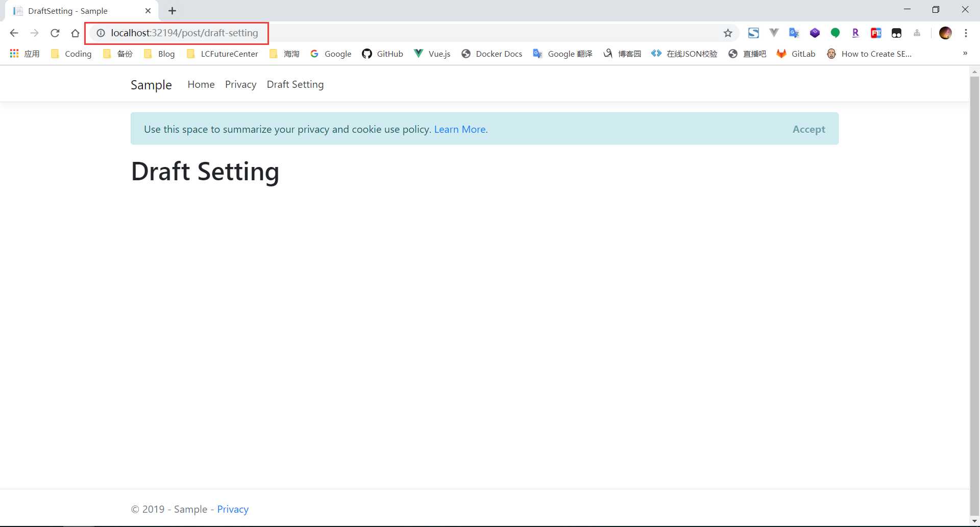Reload the page with the refresh icon
Screen dimensions: 980x527
pos(55,33)
